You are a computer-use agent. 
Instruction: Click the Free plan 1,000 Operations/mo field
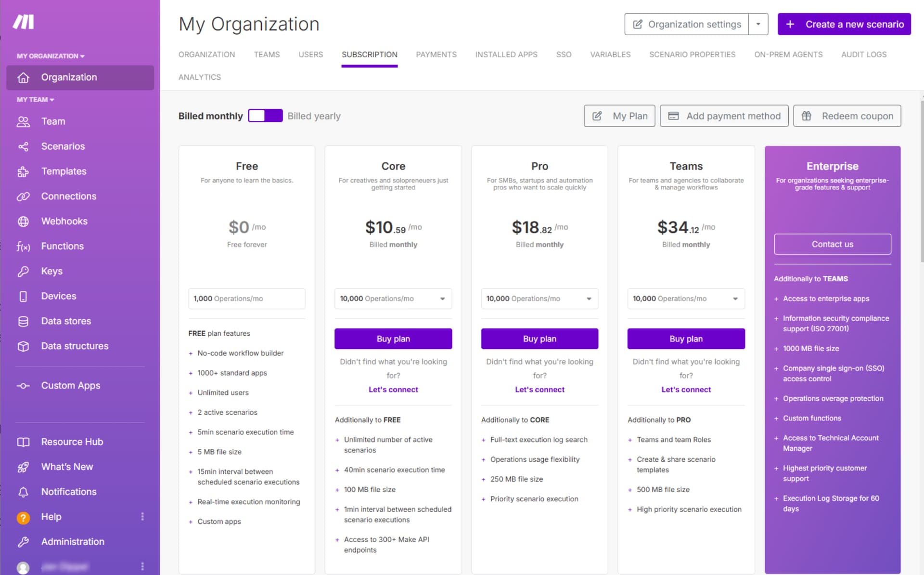(247, 299)
